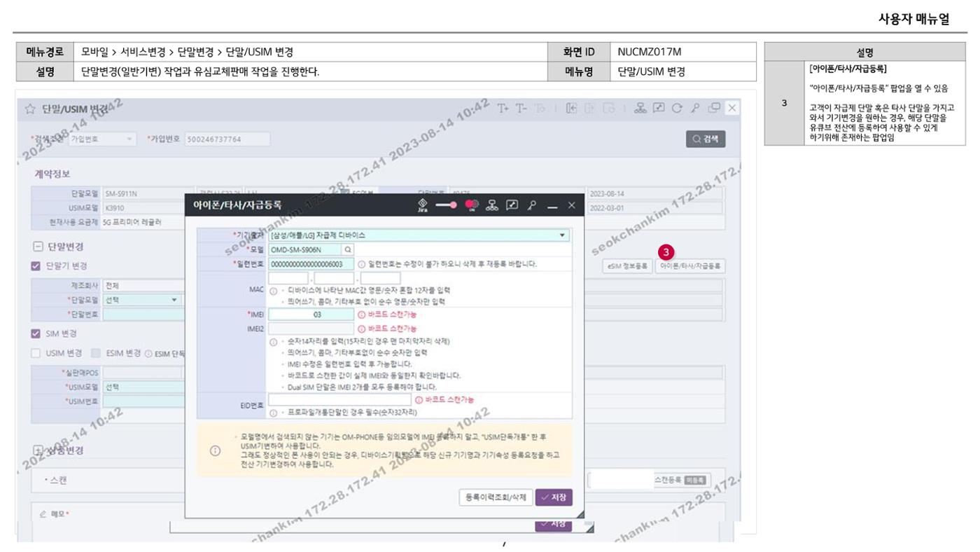This screenshot has width=980, height=552.
Task: Toggle the red ON switch in the popup title bar
Action: coord(471,205)
